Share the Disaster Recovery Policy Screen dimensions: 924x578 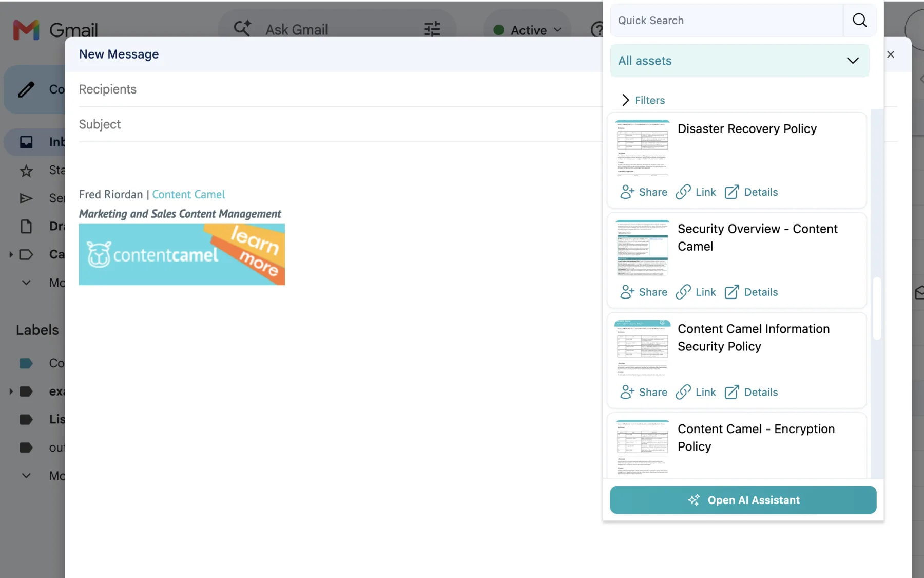pos(644,192)
